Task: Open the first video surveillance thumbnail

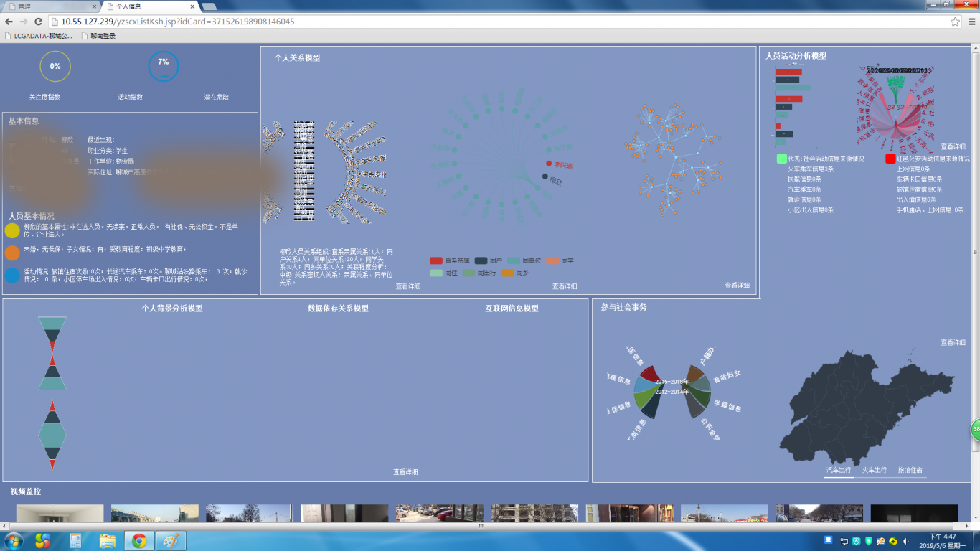Action: click(60, 513)
